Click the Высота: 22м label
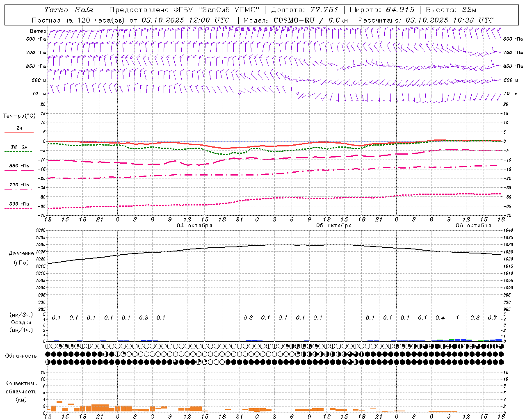Image resolution: width=525 pixels, height=420 pixels. [451, 10]
